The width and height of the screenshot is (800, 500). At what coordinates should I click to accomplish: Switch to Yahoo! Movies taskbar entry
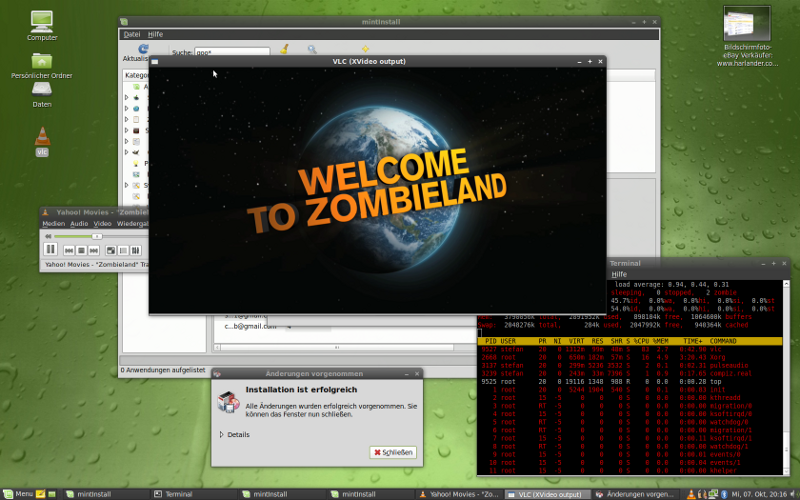(458, 494)
